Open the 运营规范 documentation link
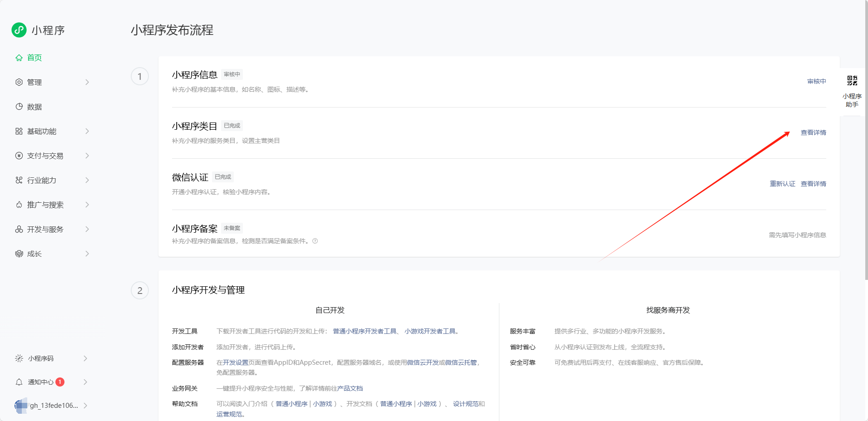Viewport: 868px width, 421px height. tap(229, 414)
